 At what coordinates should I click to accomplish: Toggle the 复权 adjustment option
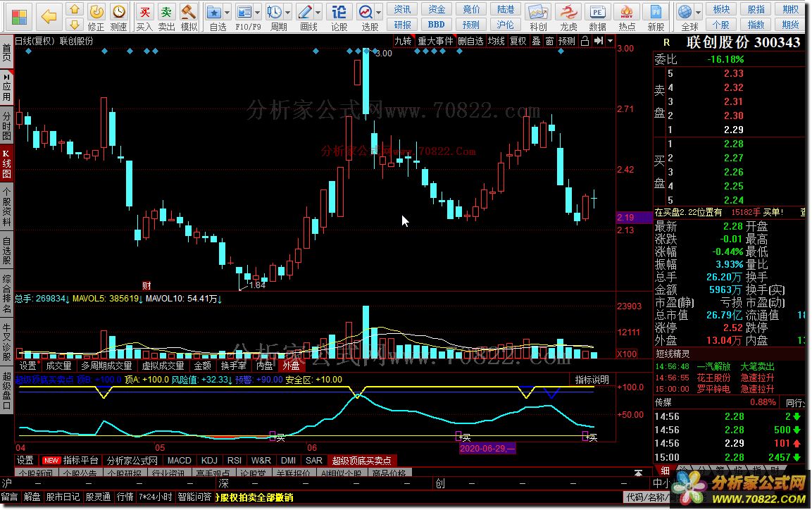[518, 41]
